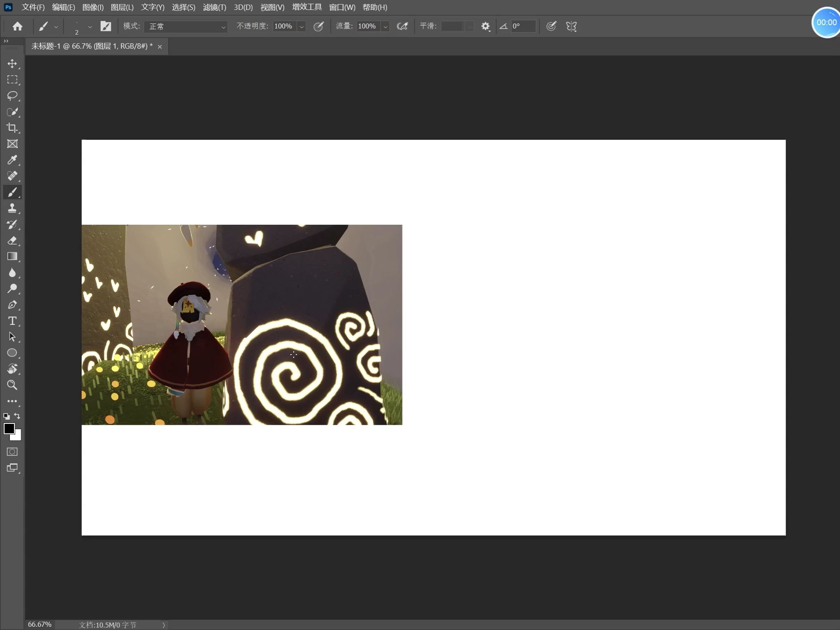Open the Edit Toolbar three-dots menu
Viewport: 840px width, 630px height.
tap(12, 401)
